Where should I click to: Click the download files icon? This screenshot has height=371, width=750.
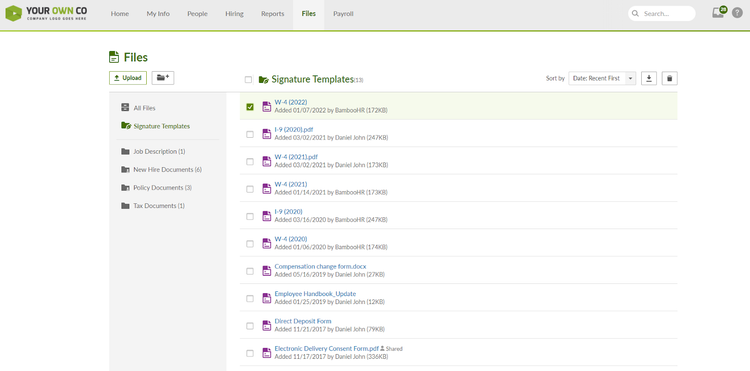coord(649,78)
